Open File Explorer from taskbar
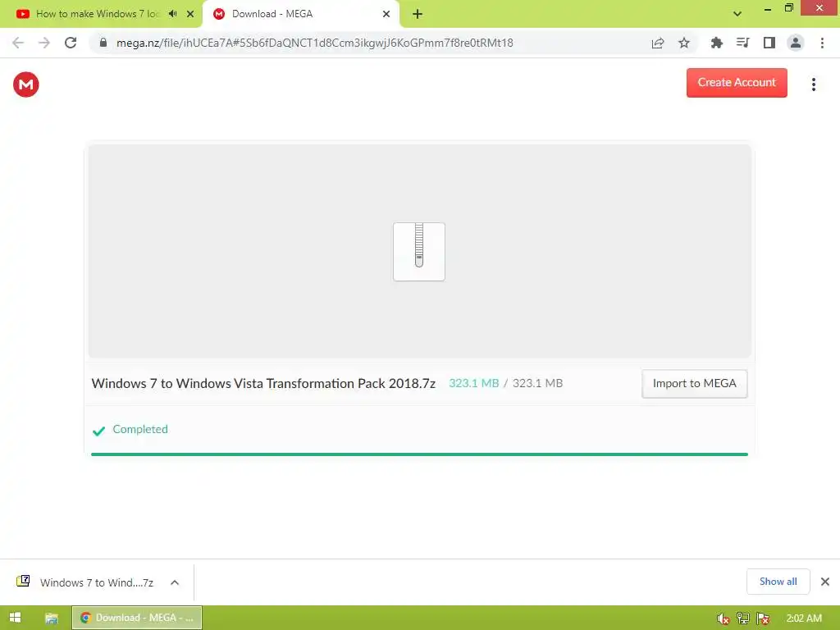This screenshot has width=840, height=630. [52, 619]
